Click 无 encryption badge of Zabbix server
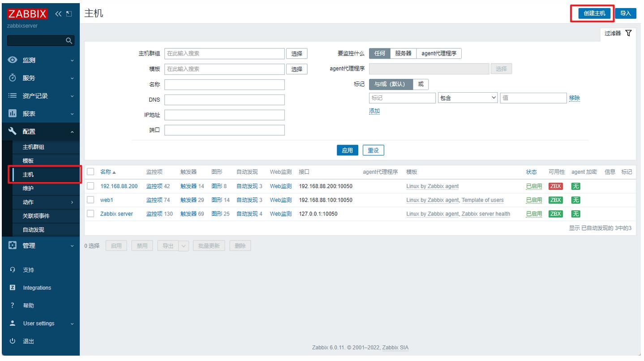644x361 pixels. (x=576, y=214)
